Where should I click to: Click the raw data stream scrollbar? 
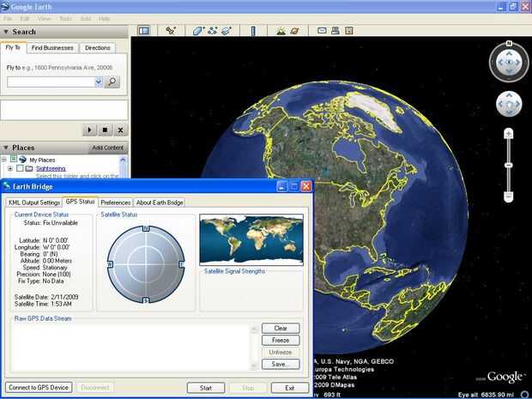(x=254, y=348)
